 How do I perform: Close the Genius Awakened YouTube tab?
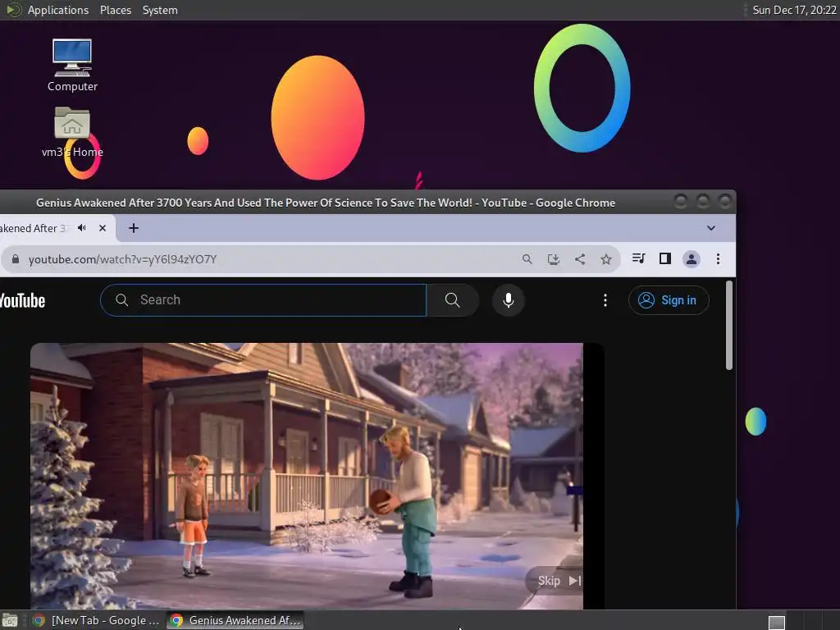point(103,228)
